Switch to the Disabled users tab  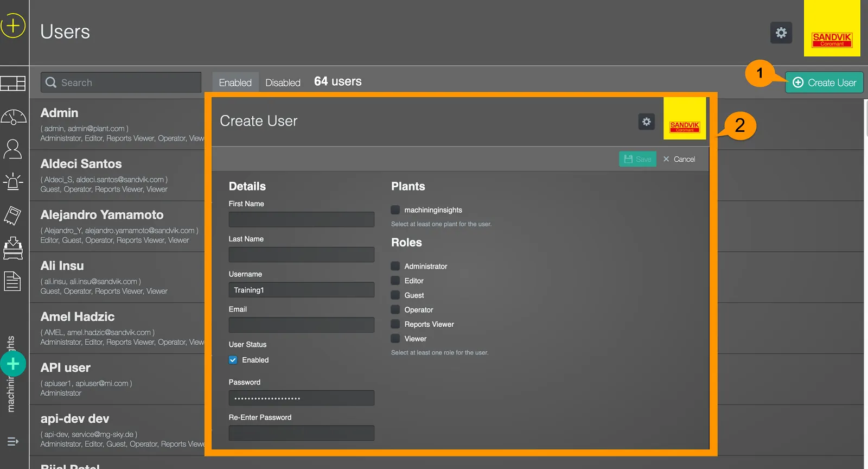(x=283, y=83)
